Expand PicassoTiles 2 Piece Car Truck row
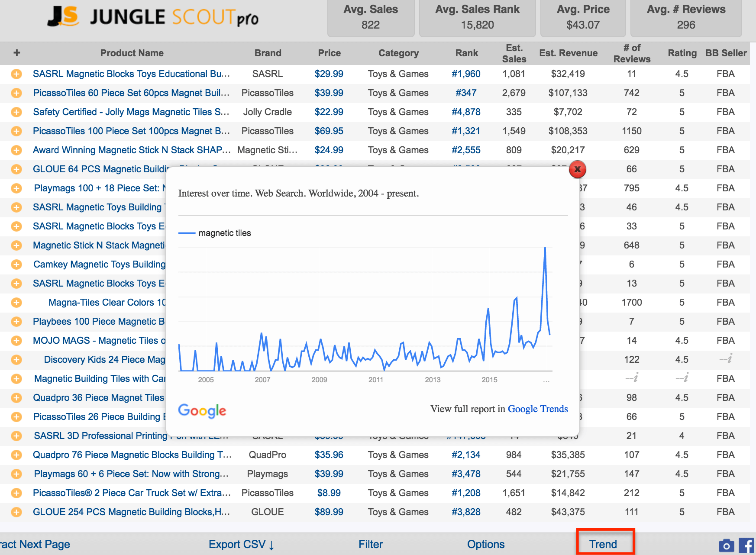This screenshot has height=555, width=756. pos(16,493)
